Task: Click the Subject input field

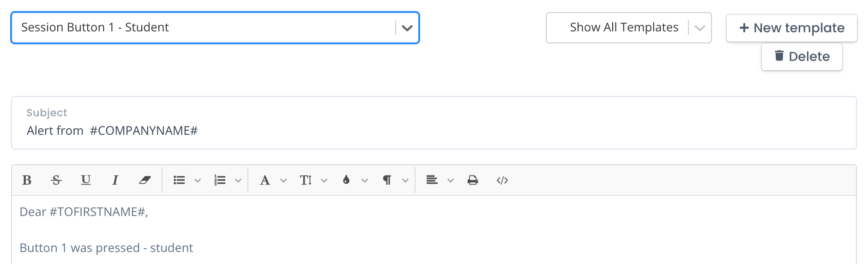Action: click(434, 123)
